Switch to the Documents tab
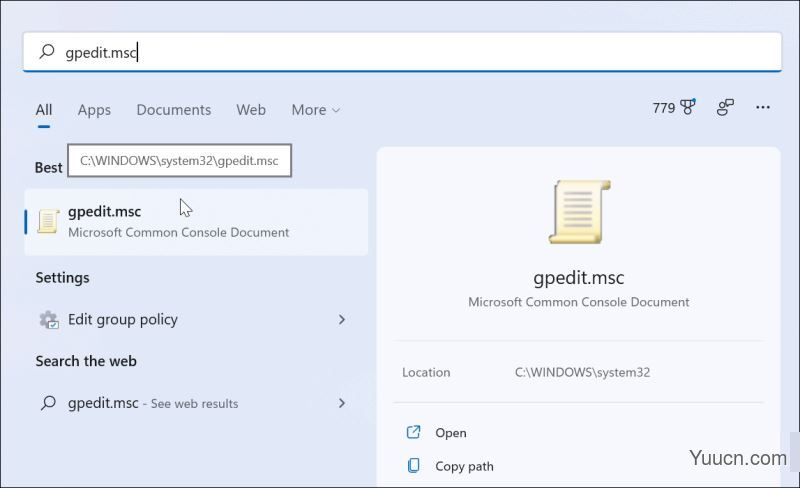Screen dimensions: 800x488 coord(173,110)
